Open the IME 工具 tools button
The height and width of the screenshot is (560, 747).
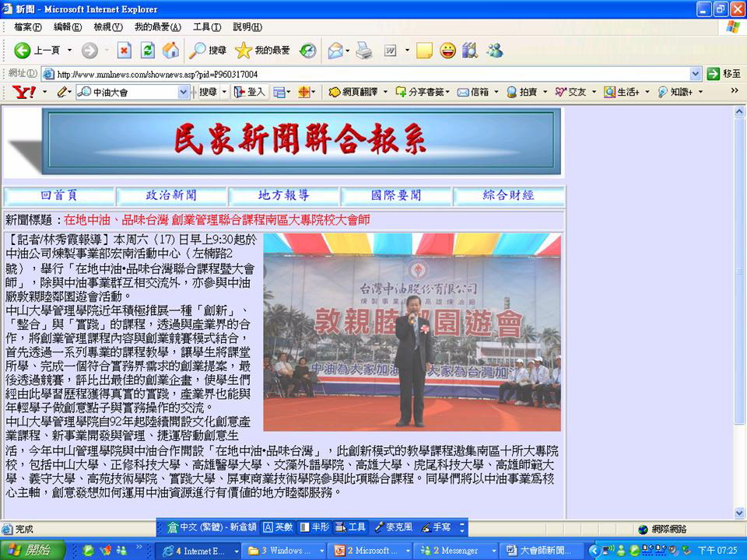351,527
